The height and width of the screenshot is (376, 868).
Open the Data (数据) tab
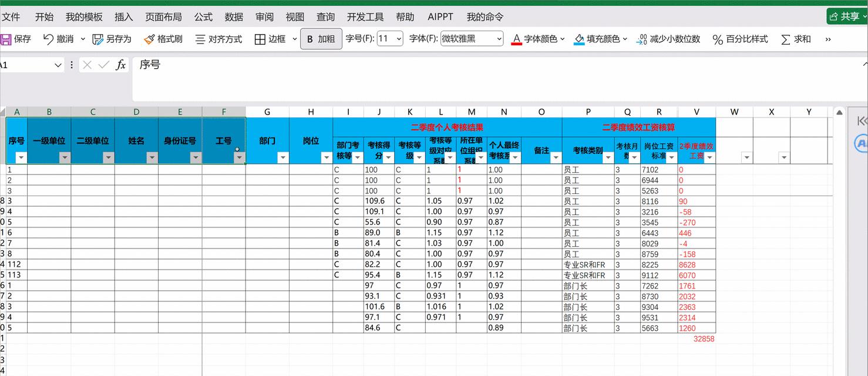pos(234,17)
